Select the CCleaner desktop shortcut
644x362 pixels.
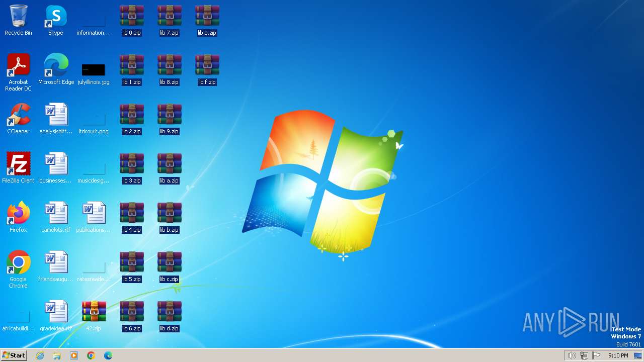point(18,119)
